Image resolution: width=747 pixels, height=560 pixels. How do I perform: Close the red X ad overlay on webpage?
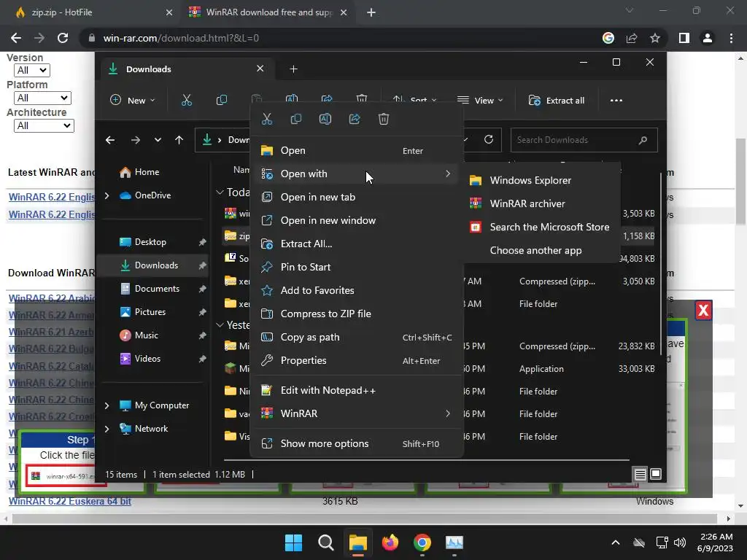703,311
